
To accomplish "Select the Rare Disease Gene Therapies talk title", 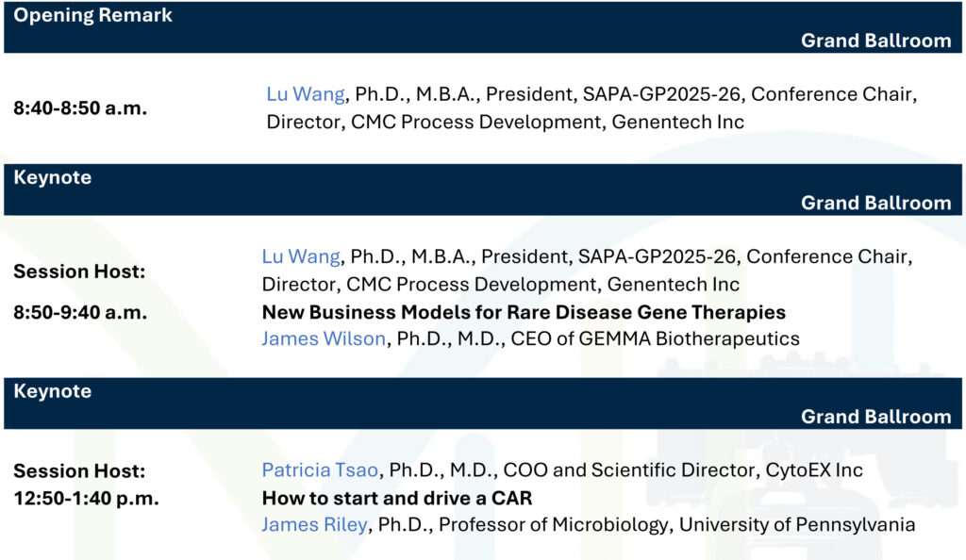I will [524, 311].
